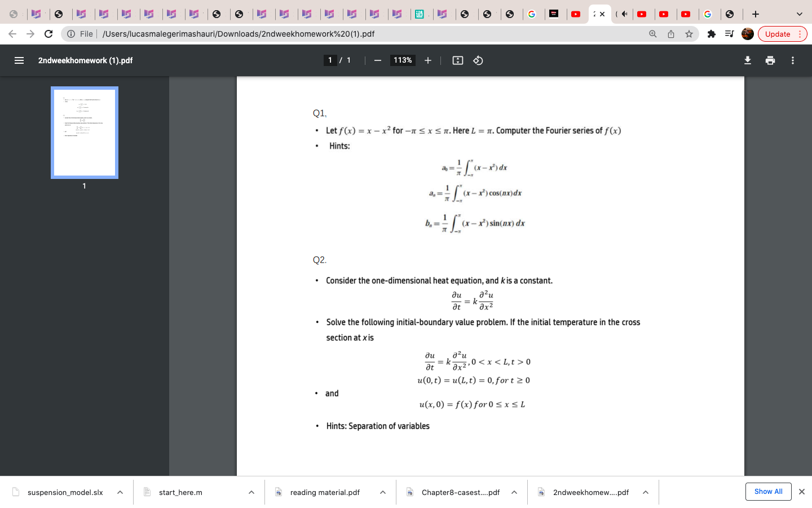Expand download options for suspension_model.slx
812x508 pixels.
tap(120, 492)
